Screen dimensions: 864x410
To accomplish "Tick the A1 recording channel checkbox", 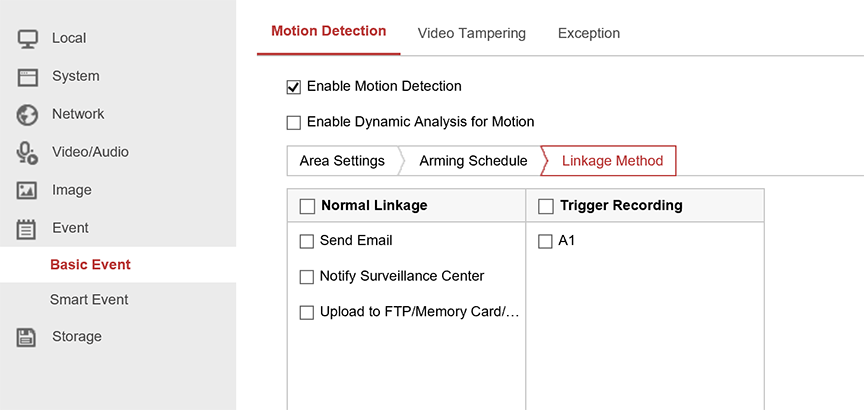I will [x=546, y=241].
